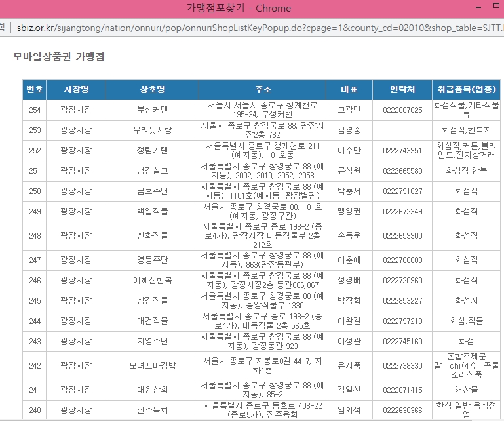
Task: Click representative name 유지풍
Action: [349, 366]
